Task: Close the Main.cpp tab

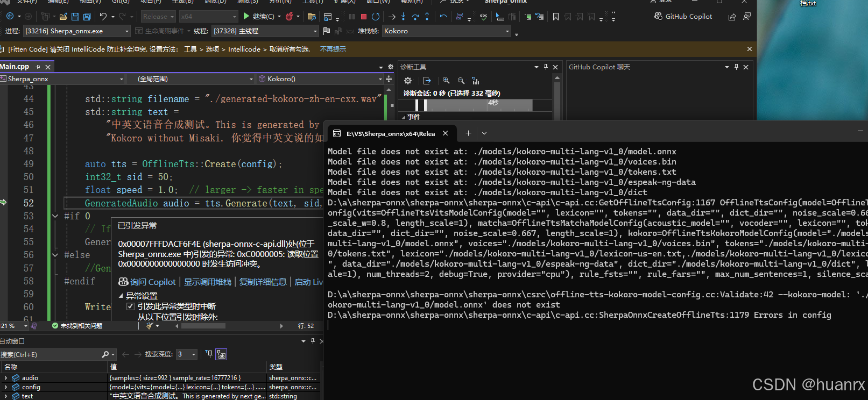Action: click(48, 67)
